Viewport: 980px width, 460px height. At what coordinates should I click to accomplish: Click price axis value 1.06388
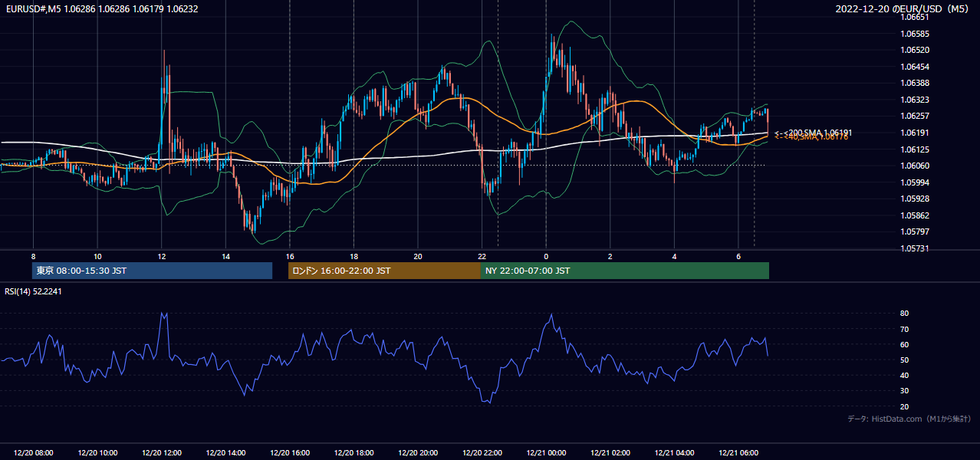pyautogui.click(x=915, y=83)
